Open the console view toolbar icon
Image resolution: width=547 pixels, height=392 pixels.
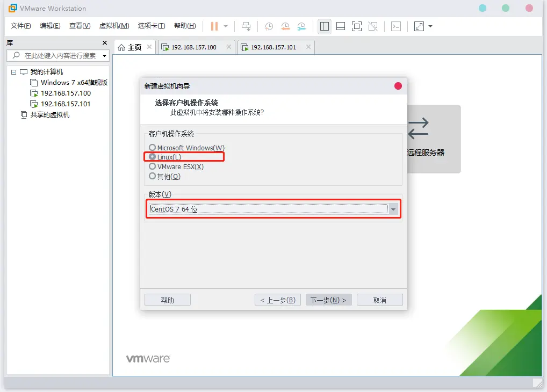(396, 26)
